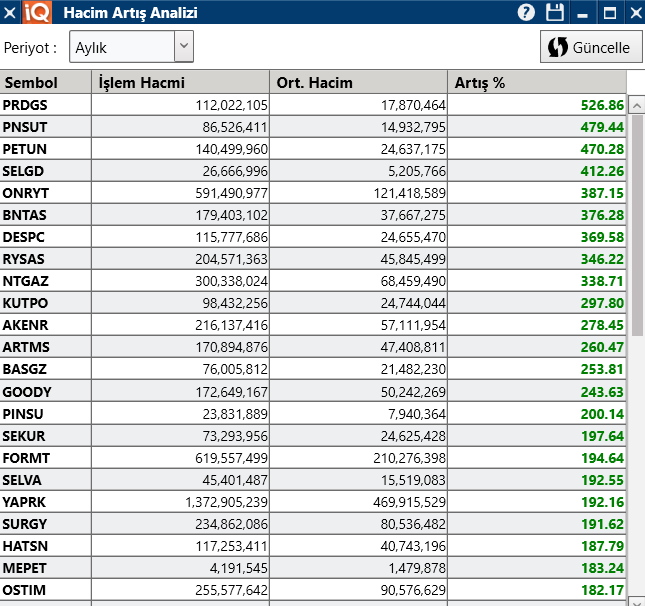
Task: Sort by the Artış % column header
Action: click(x=537, y=82)
